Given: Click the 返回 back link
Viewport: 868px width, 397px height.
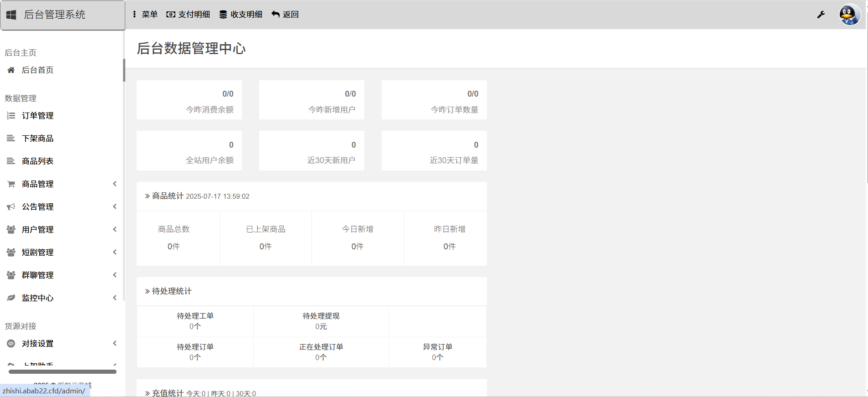Looking at the screenshot, I should point(285,15).
